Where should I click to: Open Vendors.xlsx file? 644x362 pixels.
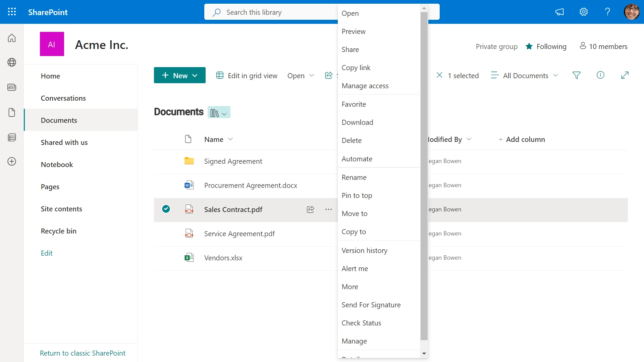pos(223,258)
